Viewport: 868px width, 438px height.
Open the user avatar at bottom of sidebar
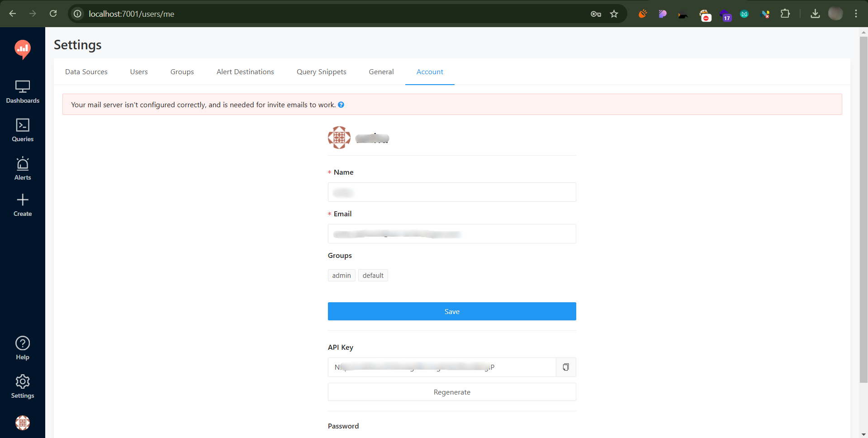click(x=23, y=423)
